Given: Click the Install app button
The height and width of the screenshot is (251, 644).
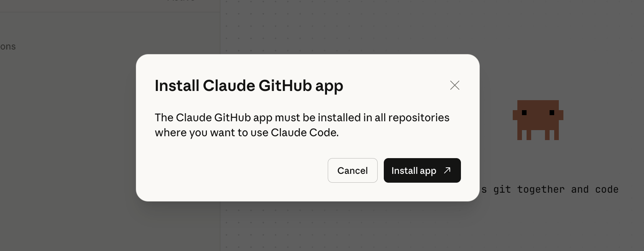Looking at the screenshot, I should [x=422, y=170].
